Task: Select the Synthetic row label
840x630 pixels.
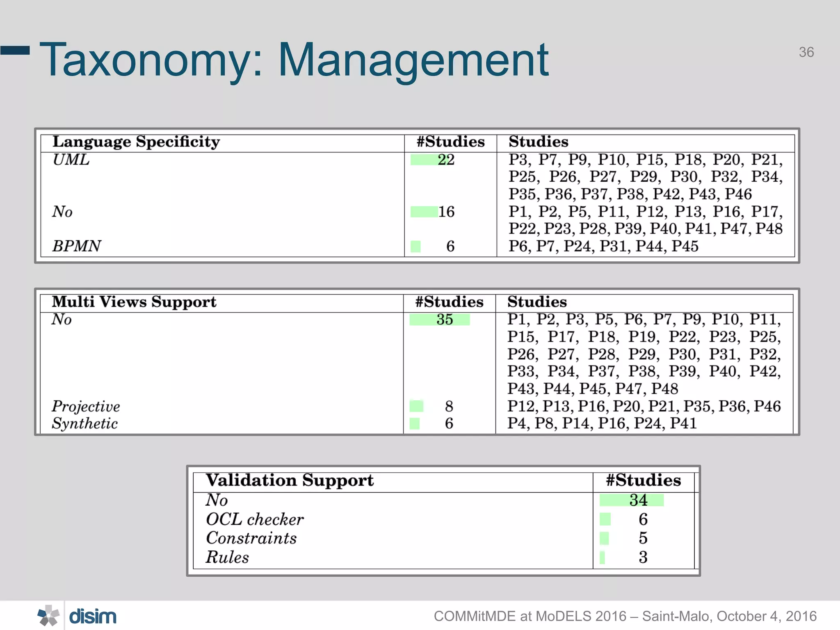Action: tap(84, 423)
